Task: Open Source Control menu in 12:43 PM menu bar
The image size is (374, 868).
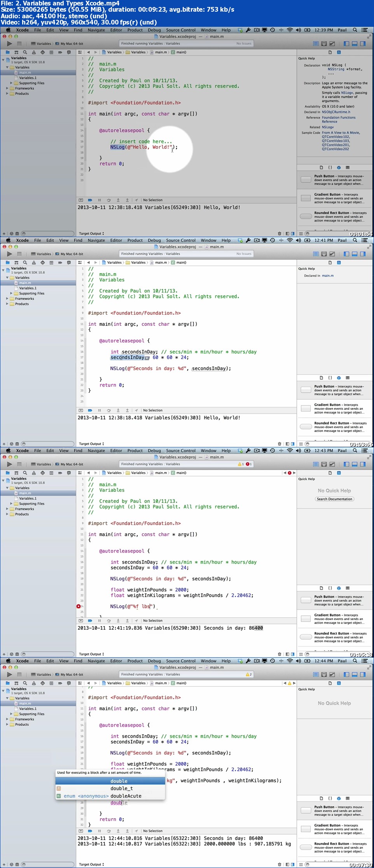Action: pyautogui.click(x=181, y=451)
